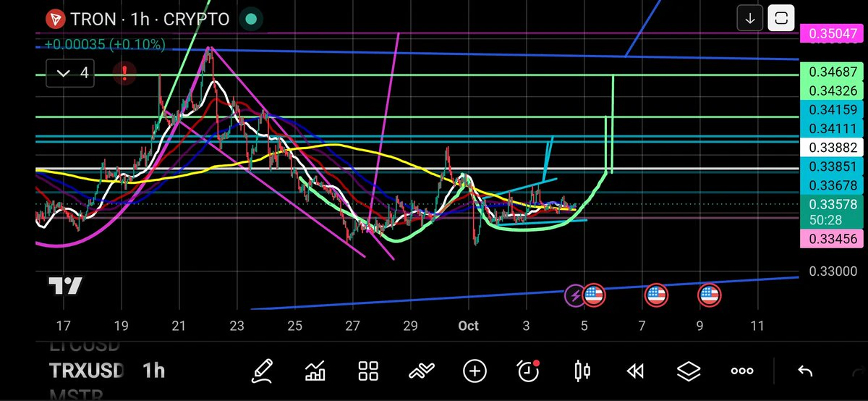The height and width of the screenshot is (401, 868).
Task: Open the pencil drawing tools
Action: pos(263,371)
